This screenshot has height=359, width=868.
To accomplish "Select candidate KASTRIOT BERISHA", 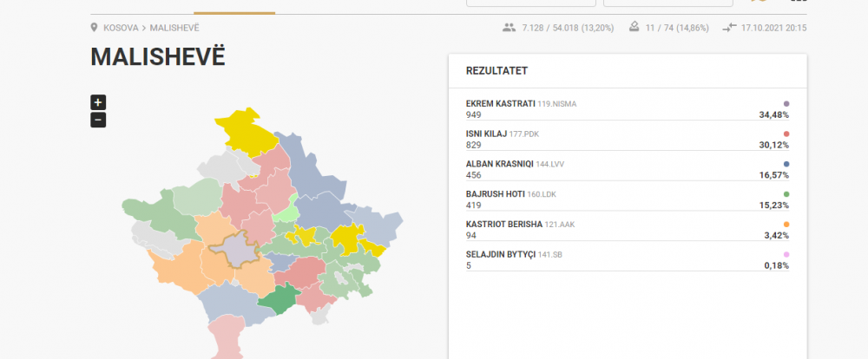I will click(503, 225).
